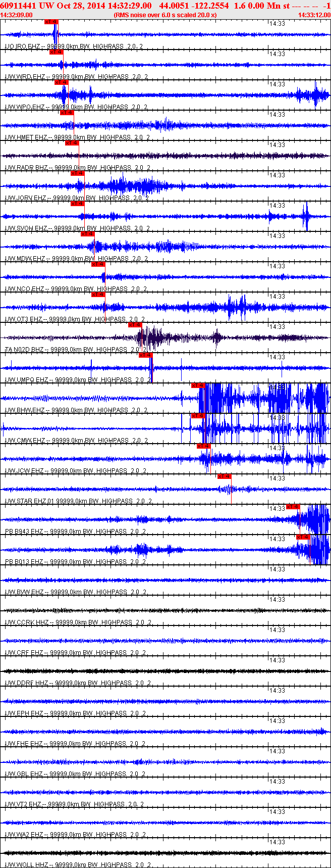The image size is (331, 868).
Task: Select the pick flag on the UW.SVOH trace
Action: [x=77, y=204]
